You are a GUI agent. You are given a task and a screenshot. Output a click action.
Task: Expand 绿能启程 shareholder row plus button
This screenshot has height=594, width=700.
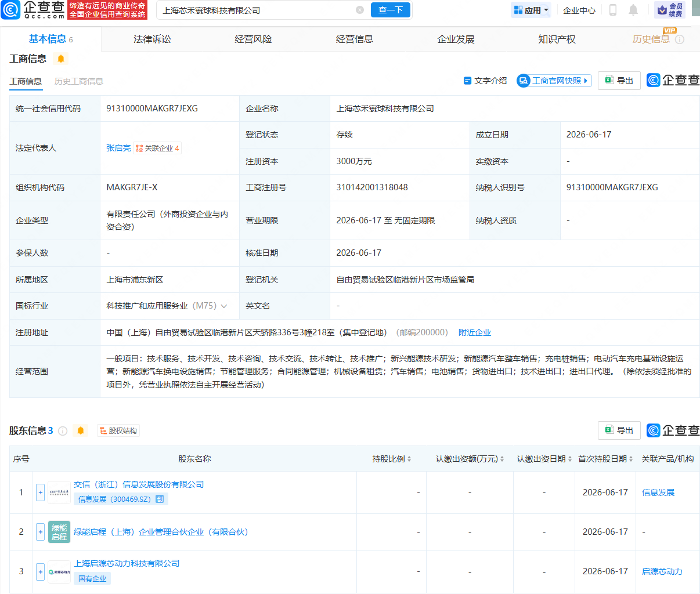tap(40, 532)
